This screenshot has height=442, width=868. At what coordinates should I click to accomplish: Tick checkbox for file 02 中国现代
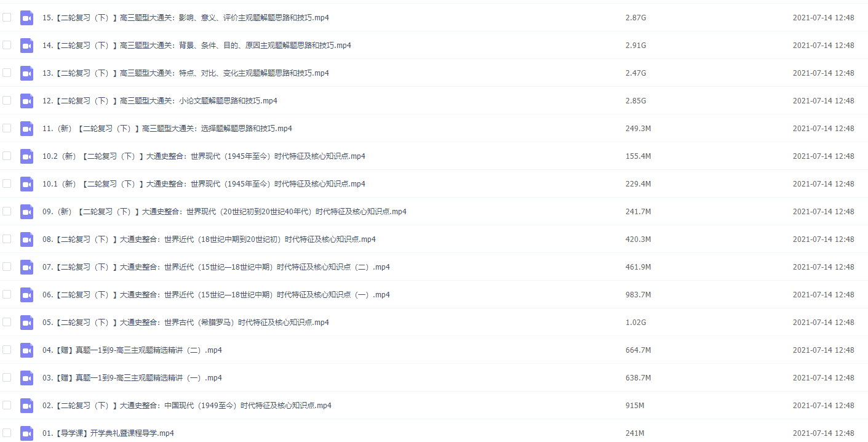[7, 405]
